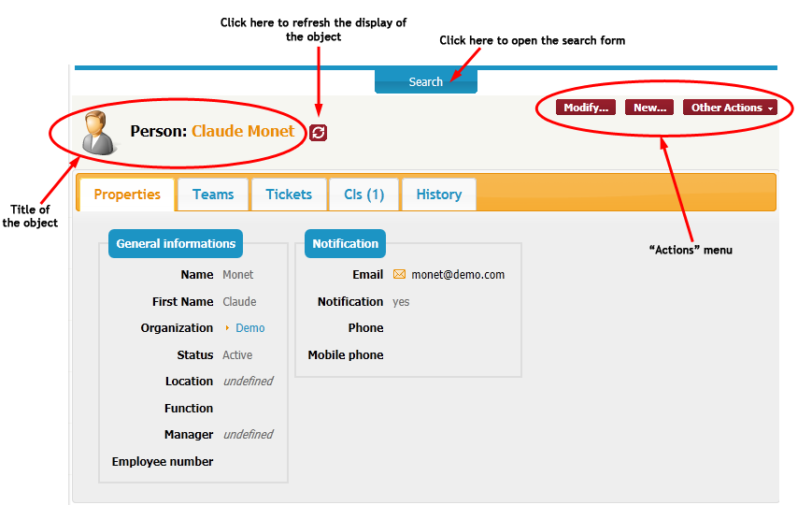Click the undefined value beside Manager
Viewport: 812px width, 505px height.
tap(248, 435)
